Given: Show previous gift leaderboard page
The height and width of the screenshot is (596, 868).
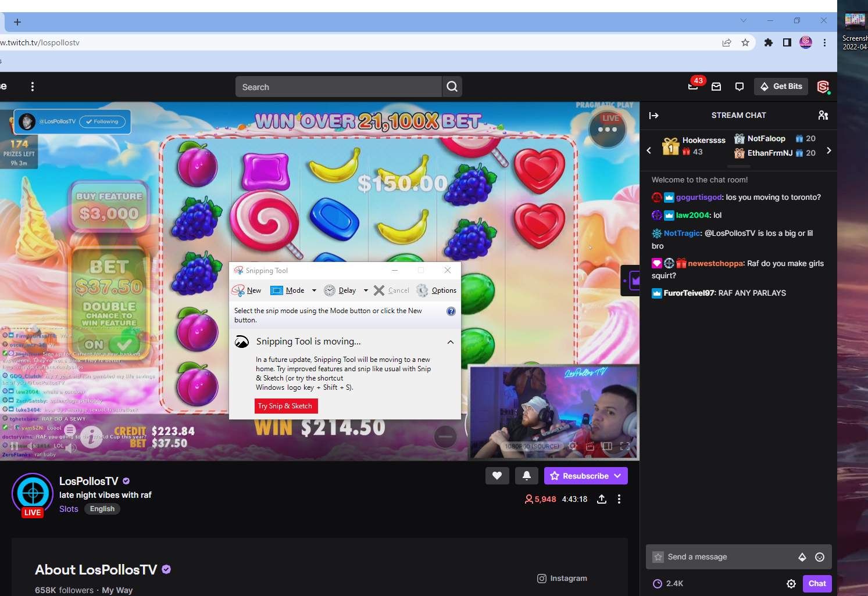Looking at the screenshot, I should click(x=649, y=150).
